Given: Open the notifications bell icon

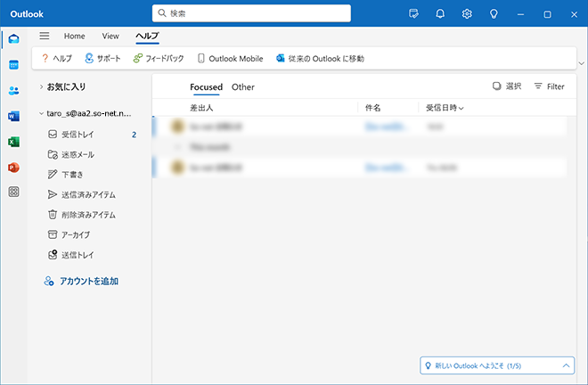Looking at the screenshot, I should point(440,14).
